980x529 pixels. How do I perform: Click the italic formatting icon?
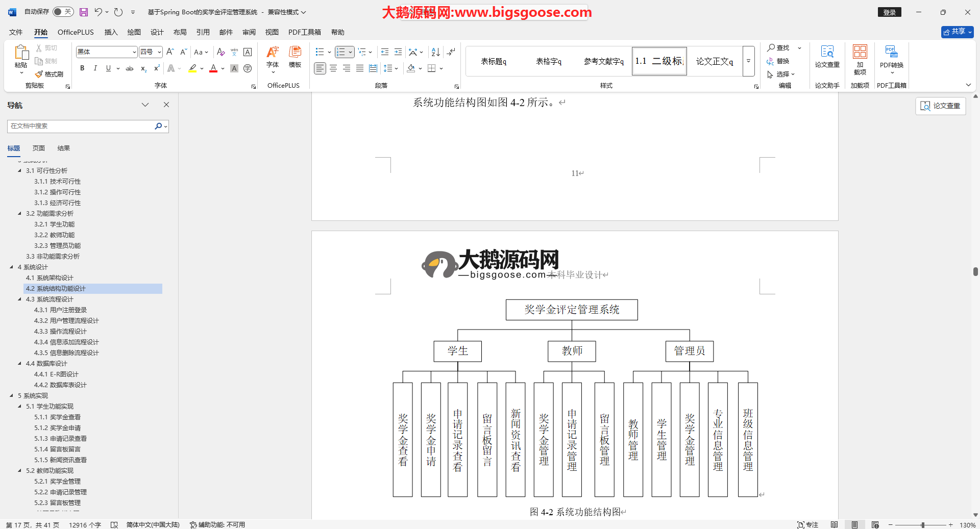[x=95, y=68]
